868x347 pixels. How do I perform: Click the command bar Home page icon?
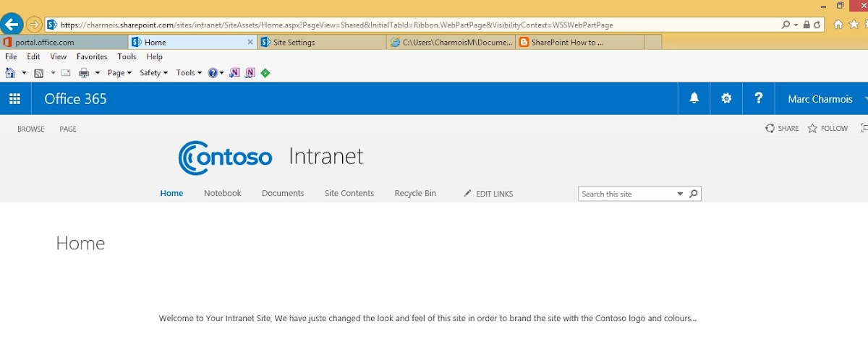[x=11, y=73]
